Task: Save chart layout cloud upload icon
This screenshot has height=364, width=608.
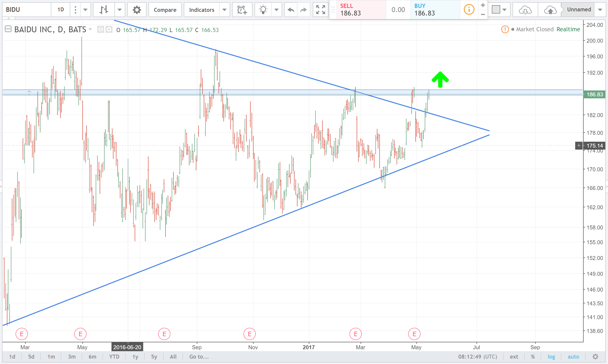Action: point(550,10)
